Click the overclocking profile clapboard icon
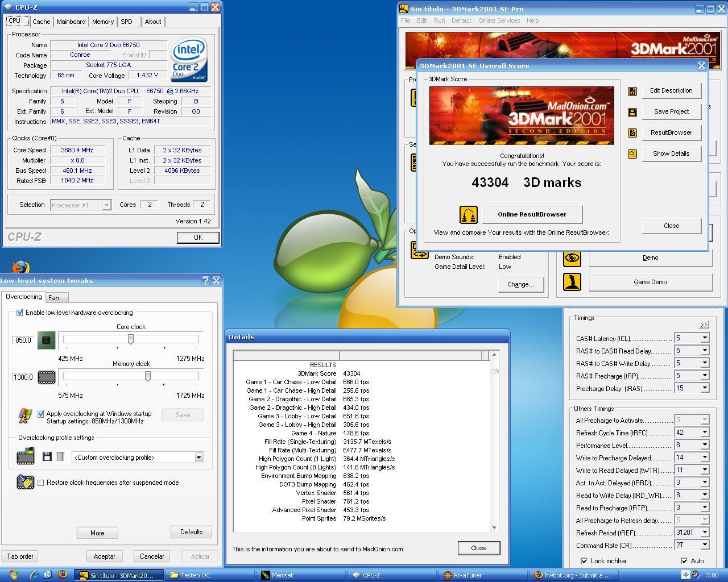 [x=26, y=456]
